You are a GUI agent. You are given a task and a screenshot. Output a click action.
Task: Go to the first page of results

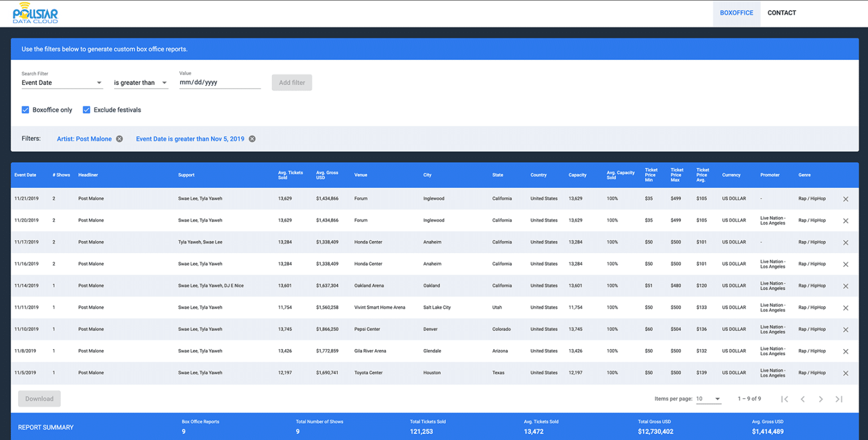pos(784,399)
